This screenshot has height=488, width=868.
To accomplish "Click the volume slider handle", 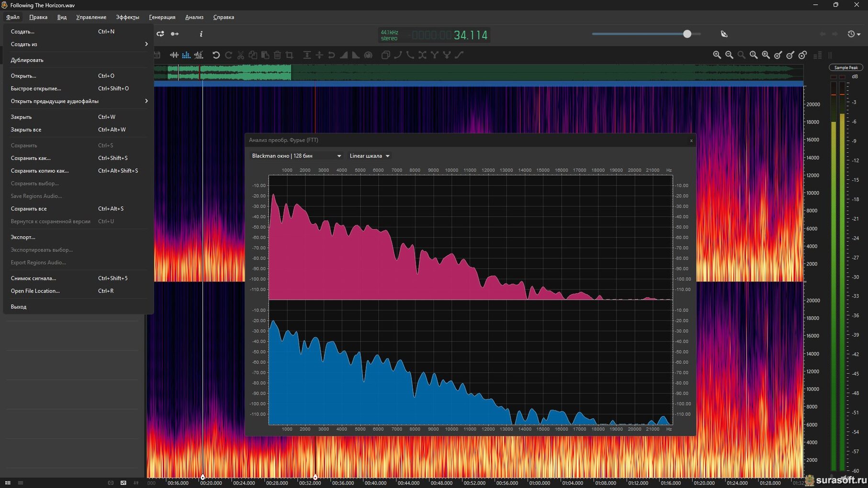I will click(x=687, y=34).
